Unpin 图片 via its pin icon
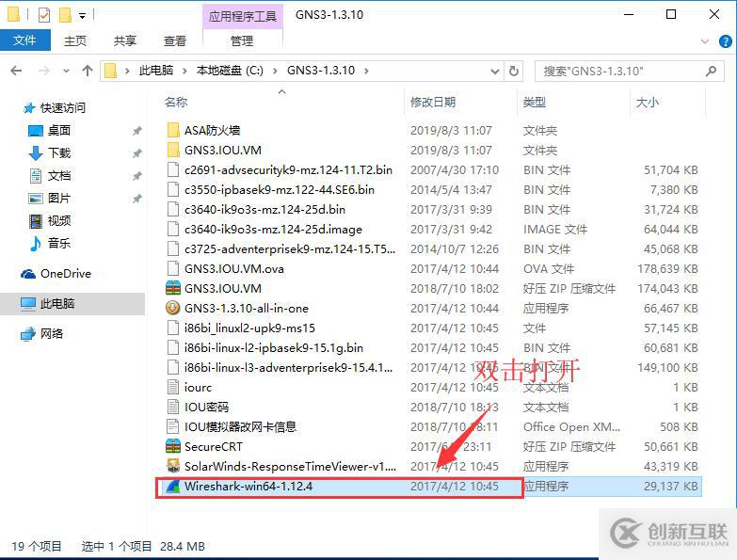Viewport: 737px width, 560px height. (136, 199)
